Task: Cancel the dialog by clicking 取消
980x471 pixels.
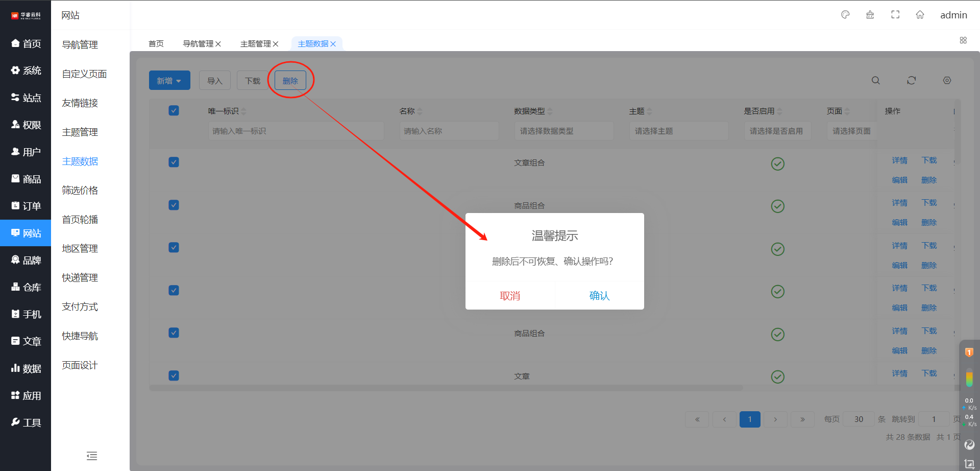Action: 510,296
